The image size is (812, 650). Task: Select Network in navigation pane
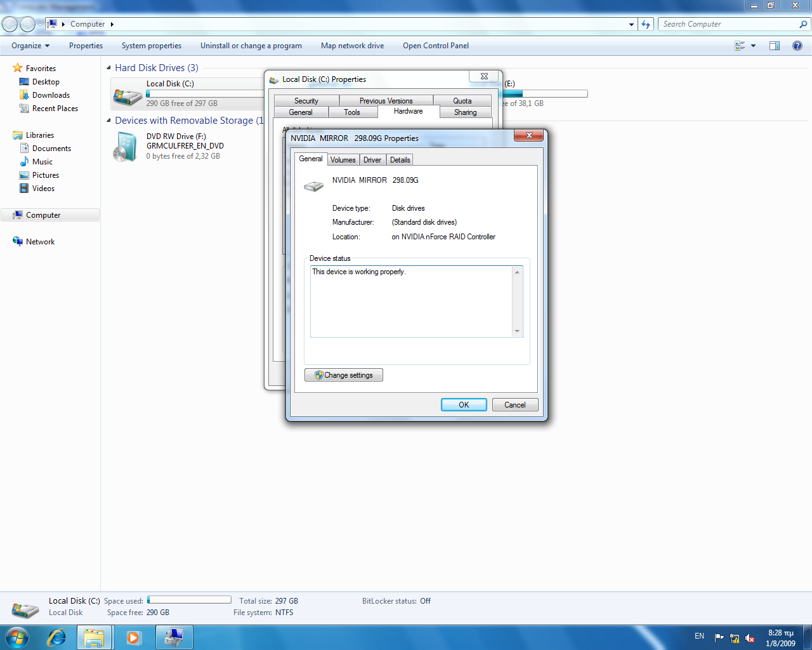click(x=40, y=242)
